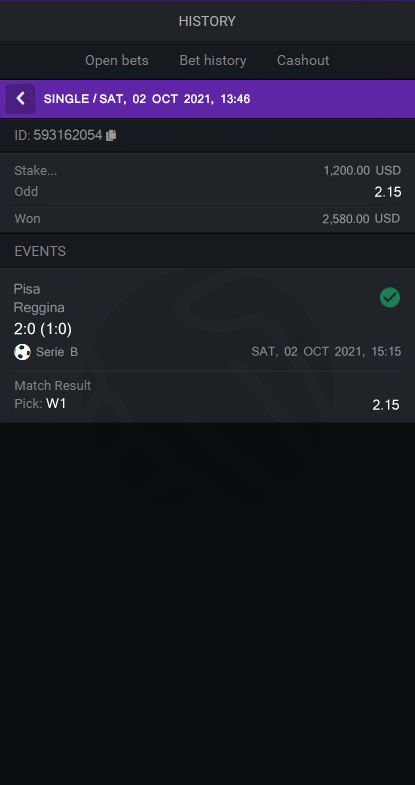This screenshot has height=785, width=415.
Task: Click the HISTORY header title
Action: pos(207,22)
